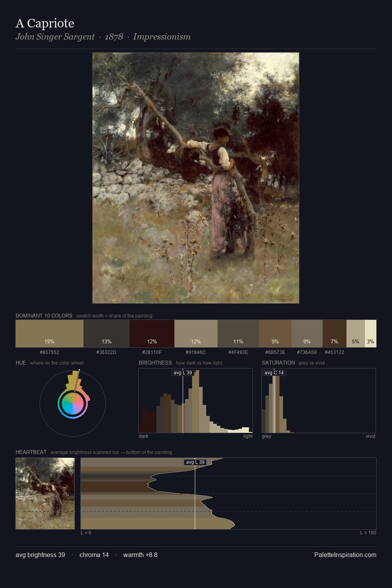Click the year 1878
Viewport: 392px width, 588px height.
pos(114,37)
